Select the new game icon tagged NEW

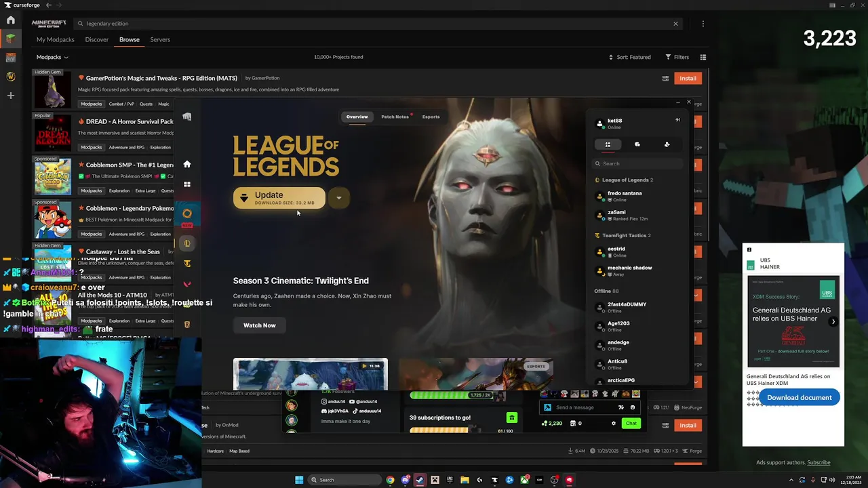click(x=187, y=215)
